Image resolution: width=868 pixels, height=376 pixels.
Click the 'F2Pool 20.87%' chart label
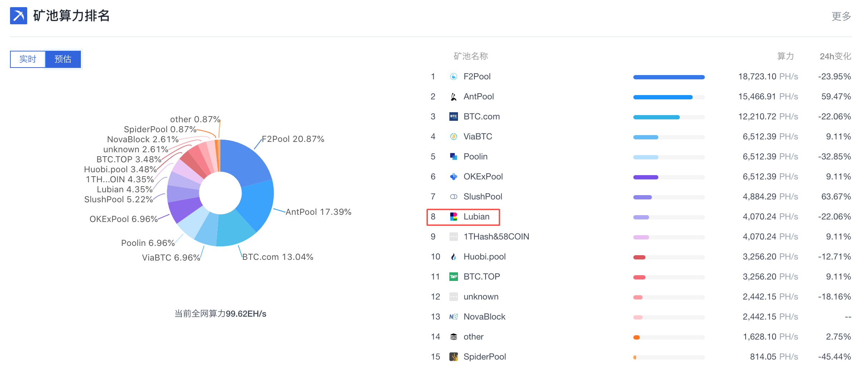tap(293, 139)
